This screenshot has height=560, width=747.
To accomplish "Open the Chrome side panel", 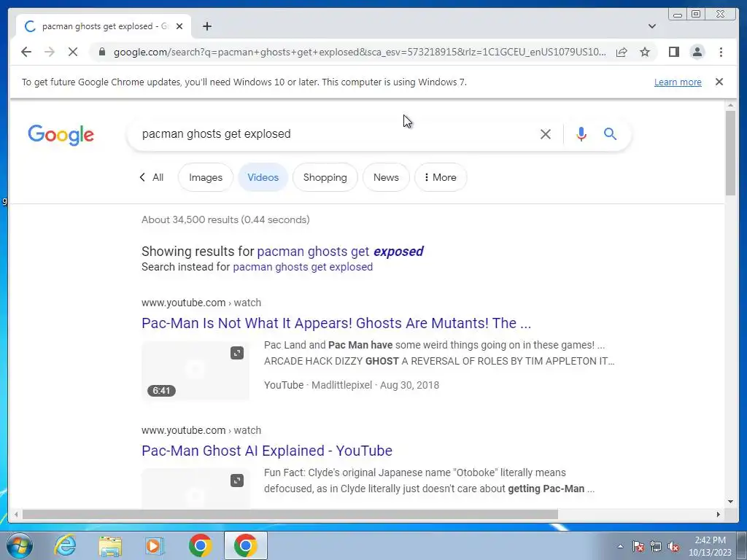I will 673,52.
